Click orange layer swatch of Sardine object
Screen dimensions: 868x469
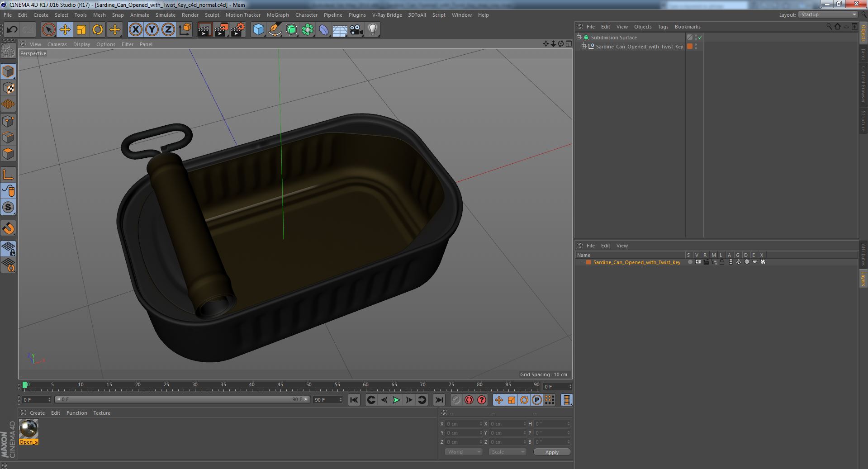pos(690,46)
